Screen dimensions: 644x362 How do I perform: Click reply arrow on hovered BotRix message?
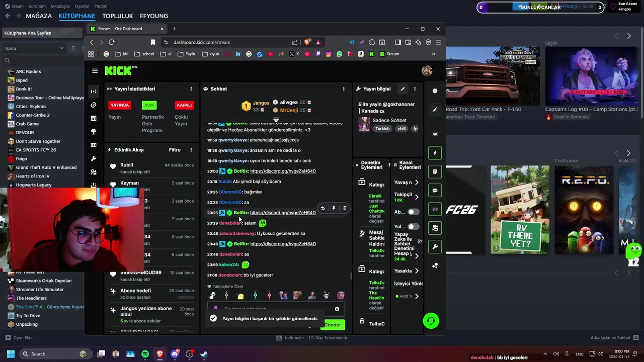click(x=323, y=208)
